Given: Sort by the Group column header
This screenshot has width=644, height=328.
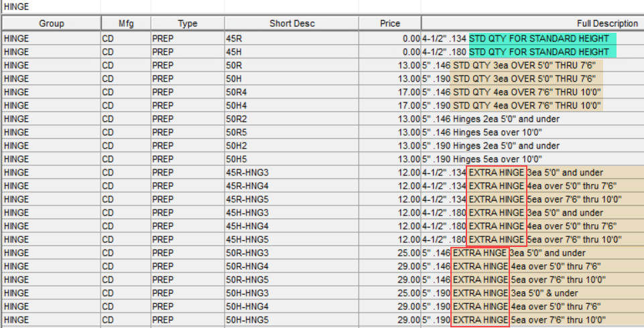Looking at the screenshot, I should click(51, 23).
